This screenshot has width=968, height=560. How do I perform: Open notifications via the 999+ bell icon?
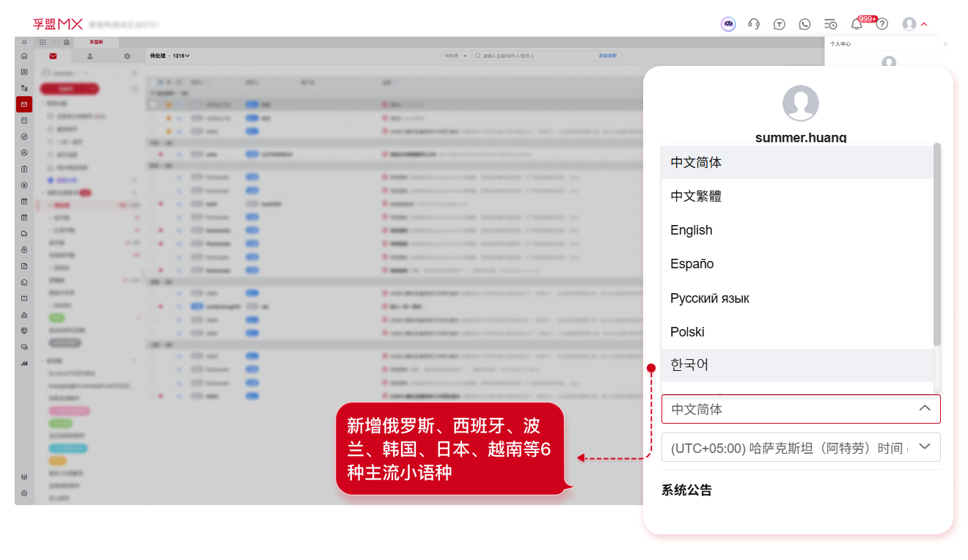pos(855,24)
